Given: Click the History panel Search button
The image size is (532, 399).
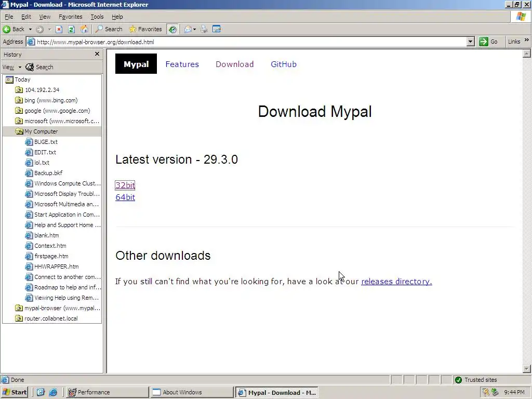Looking at the screenshot, I should [39, 67].
